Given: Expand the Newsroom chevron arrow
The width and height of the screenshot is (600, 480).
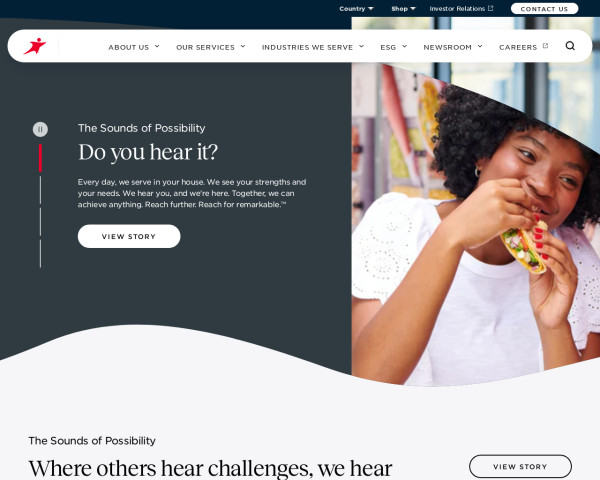Looking at the screenshot, I should (x=480, y=46).
